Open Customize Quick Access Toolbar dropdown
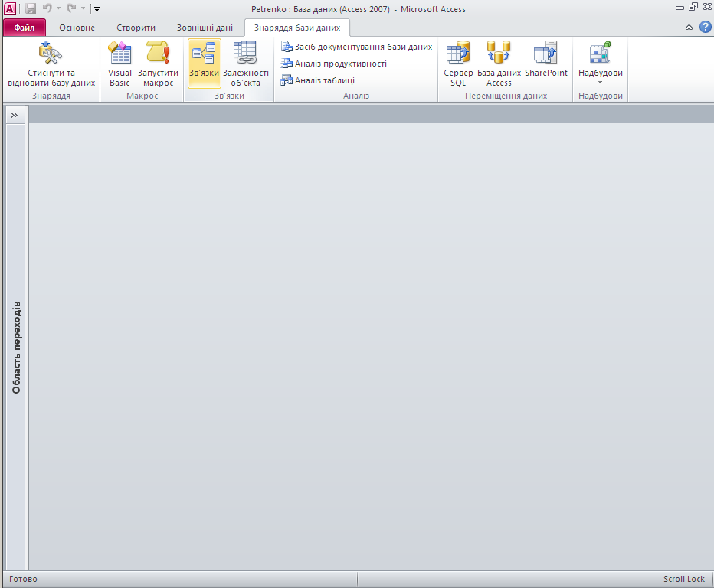Screen dimensions: 714x588 pos(97,8)
